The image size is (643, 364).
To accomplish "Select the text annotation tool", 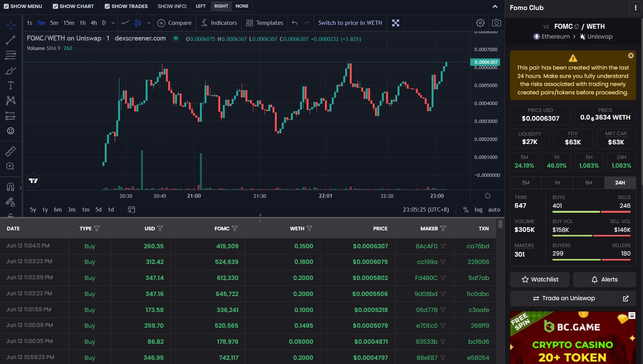I will 10,85.
